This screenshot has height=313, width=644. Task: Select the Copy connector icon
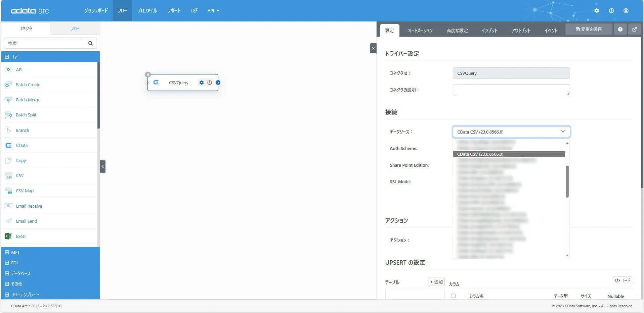(8, 160)
